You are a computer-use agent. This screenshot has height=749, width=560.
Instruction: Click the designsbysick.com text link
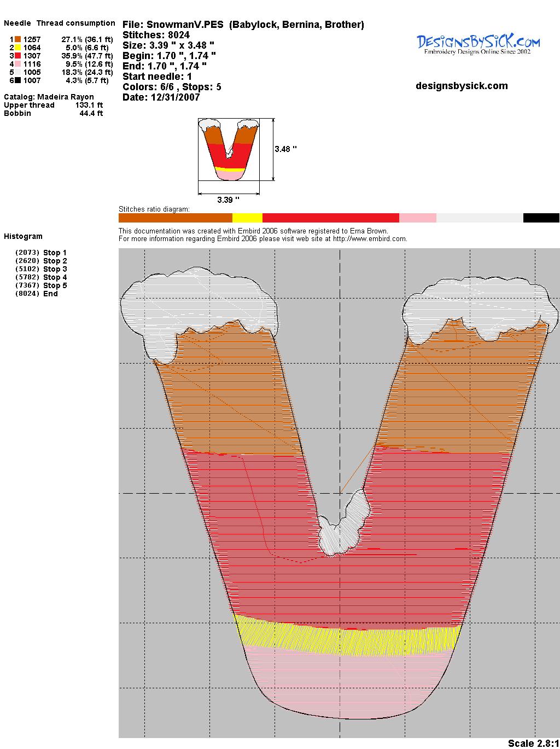(x=462, y=86)
